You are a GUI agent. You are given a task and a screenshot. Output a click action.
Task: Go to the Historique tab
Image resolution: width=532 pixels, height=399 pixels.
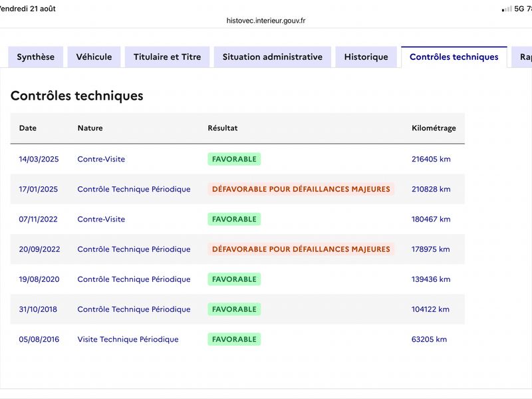(366, 57)
